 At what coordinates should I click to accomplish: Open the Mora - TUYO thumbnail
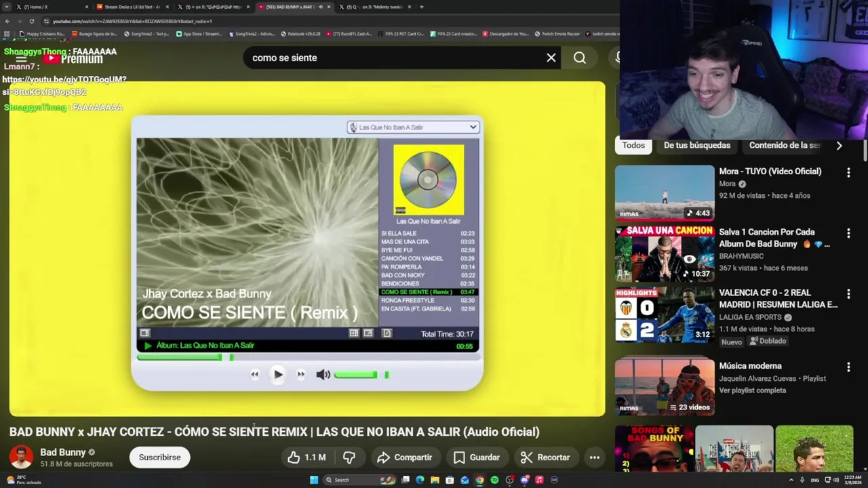click(665, 193)
